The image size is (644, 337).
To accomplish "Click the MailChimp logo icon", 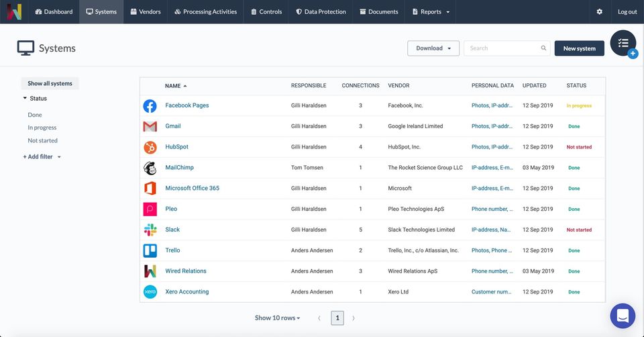I will click(x=150, y=168).
